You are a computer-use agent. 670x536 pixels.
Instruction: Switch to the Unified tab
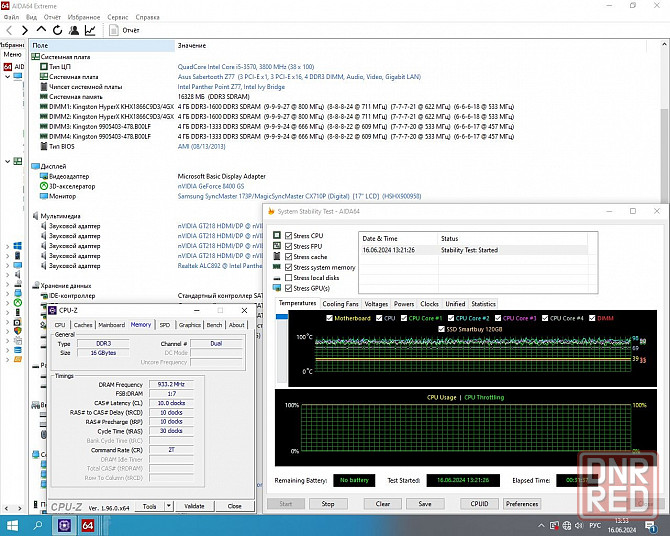[455, 304]
